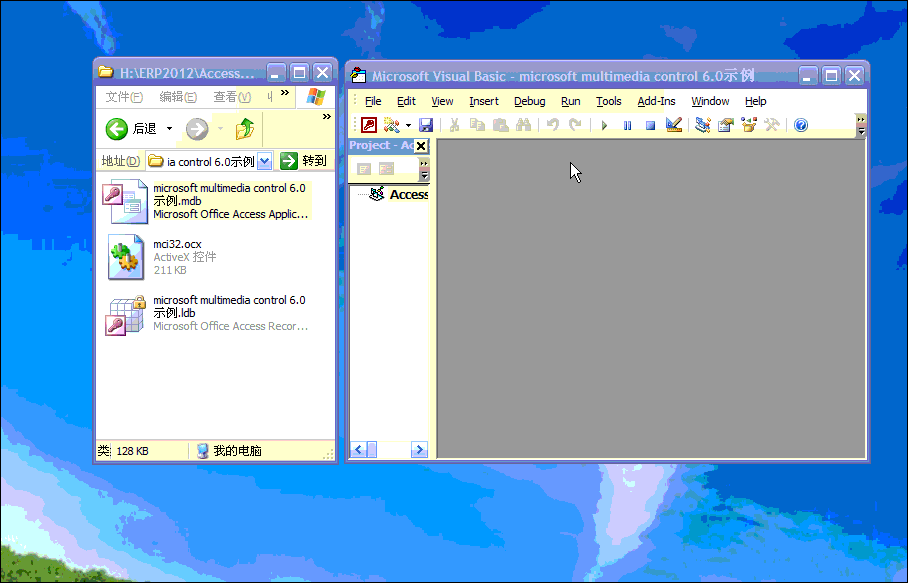908x583 pixels.
Task: Select the microsoft multimedia control 6.0 示例.ldb file
Action: coord(207,313)
